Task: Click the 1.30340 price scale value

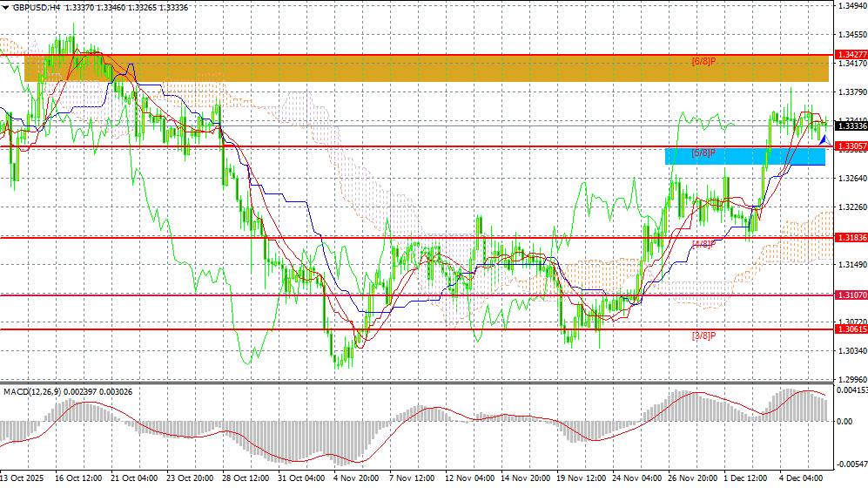Action: pos(852,350)
